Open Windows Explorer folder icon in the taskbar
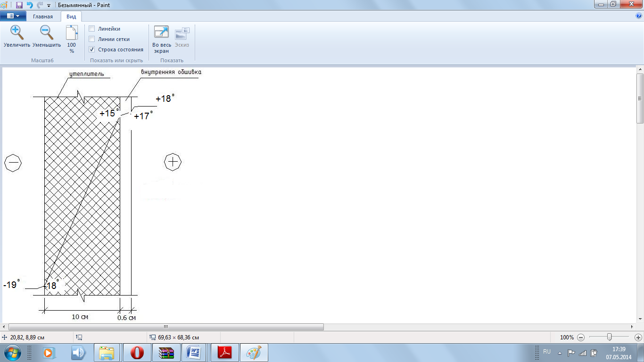Image resolution: width=644 pixels, height=362 pixels. pos(107,353)
